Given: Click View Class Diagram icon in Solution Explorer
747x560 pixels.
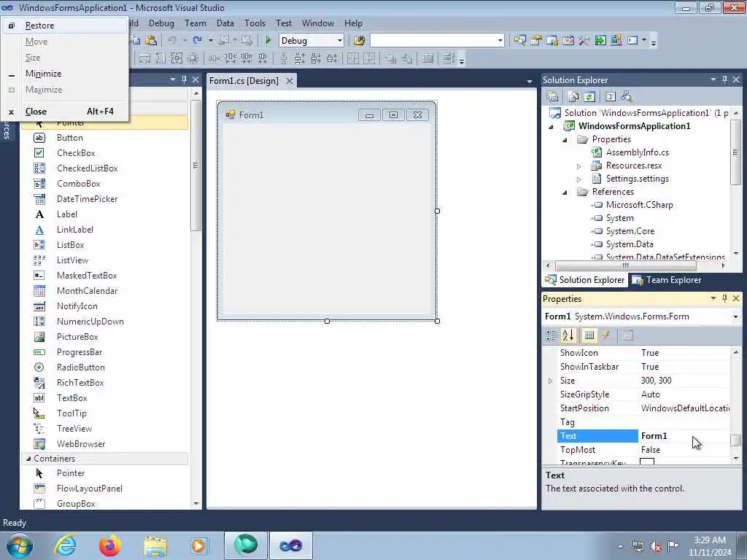Looking at the screenshot, I should point(627,97).
